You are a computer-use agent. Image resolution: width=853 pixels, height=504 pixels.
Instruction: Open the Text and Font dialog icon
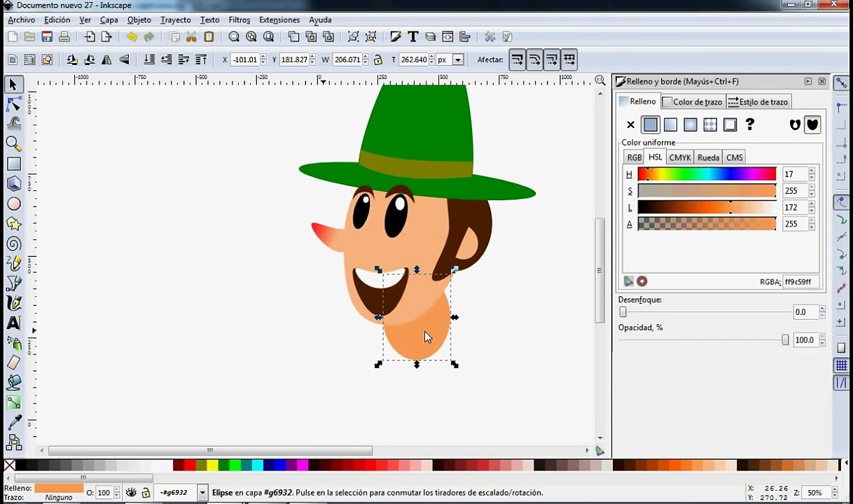(x=413, y=36)
